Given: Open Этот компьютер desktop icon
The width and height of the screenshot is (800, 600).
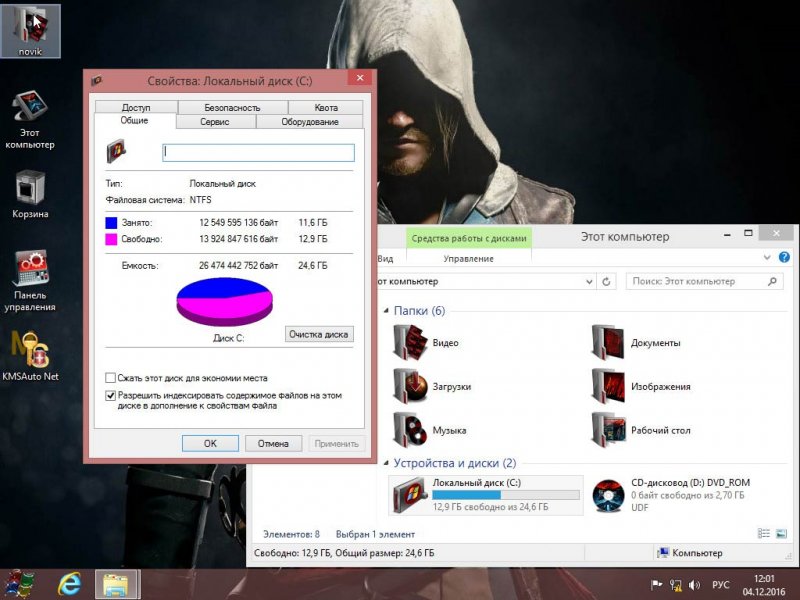Looking at the screenshot, I should pos(30,120).
